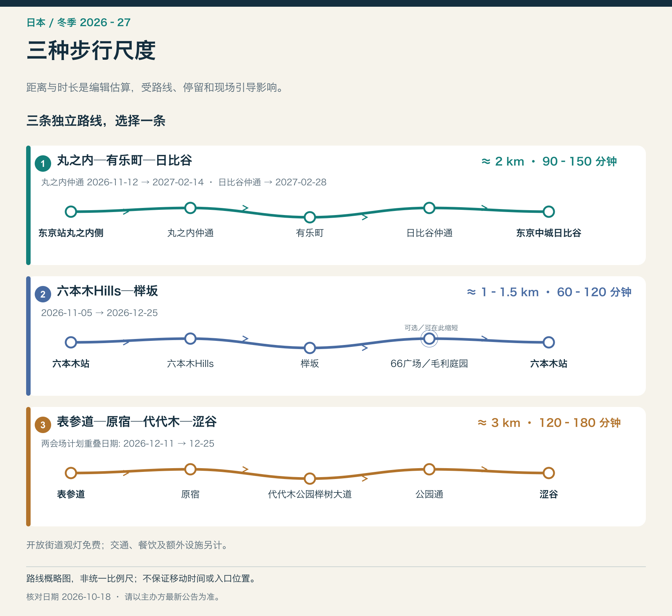This screenshot has width=672, height=616.
Task: Click the orange route number 3 badge
Action: [43, 425]
